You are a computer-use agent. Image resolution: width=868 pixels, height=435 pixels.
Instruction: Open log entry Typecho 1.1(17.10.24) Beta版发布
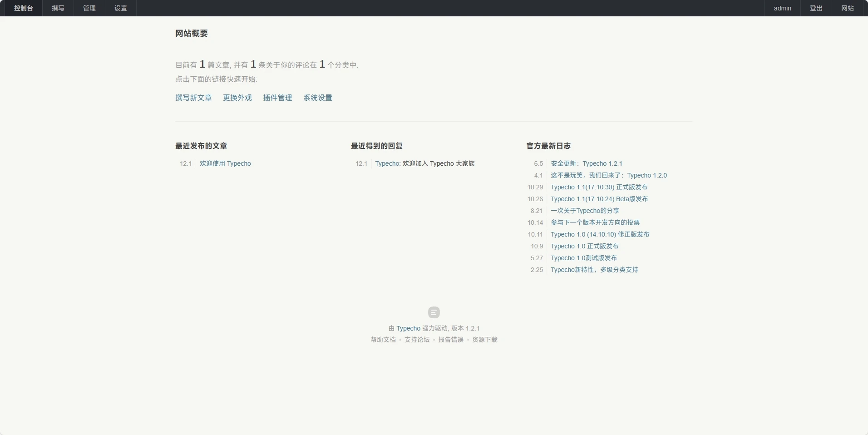599,199
